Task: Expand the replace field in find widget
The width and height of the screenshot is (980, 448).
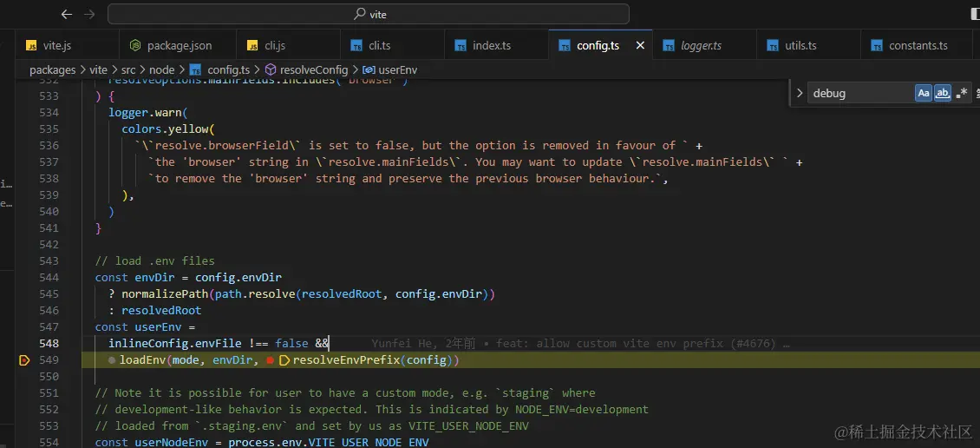Action: tap(800, 93)
